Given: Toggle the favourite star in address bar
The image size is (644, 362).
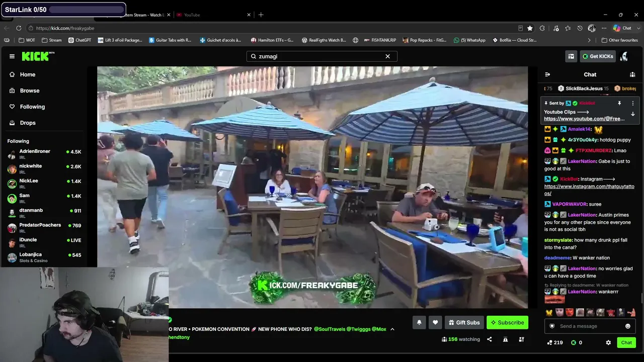Looking at the screenshot, I should (x=530, y=28).
